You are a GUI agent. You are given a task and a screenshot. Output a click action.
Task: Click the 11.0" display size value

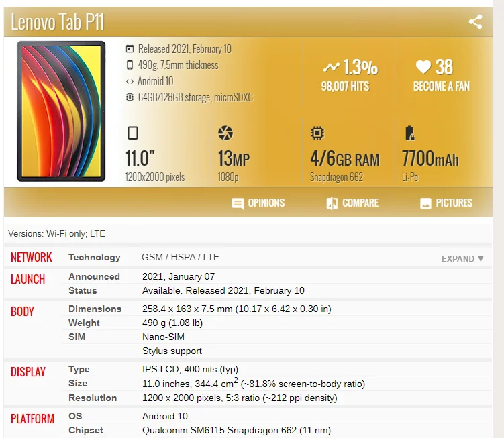coord(140,158)
